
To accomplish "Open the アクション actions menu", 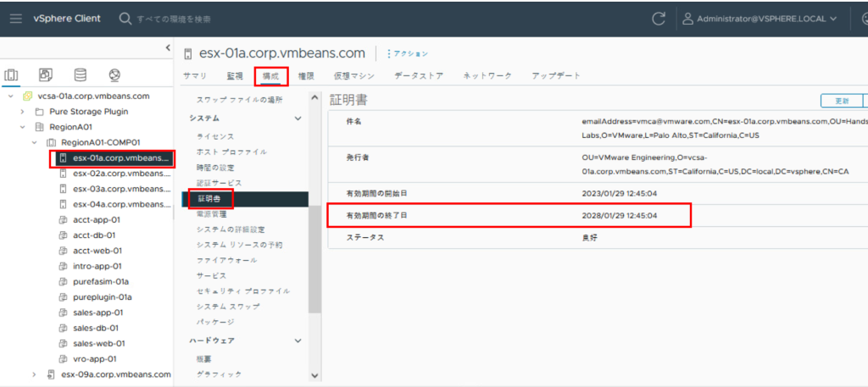I will click(408, 53).
